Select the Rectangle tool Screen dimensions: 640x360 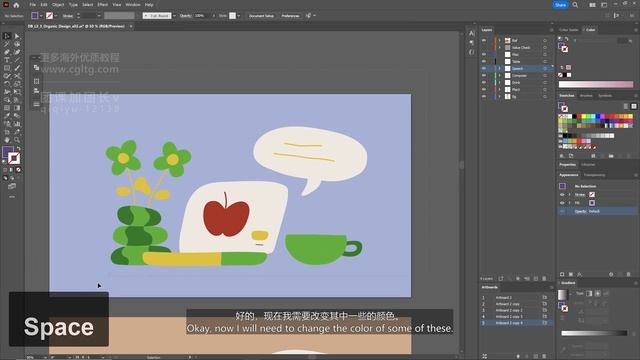(7, 68)
